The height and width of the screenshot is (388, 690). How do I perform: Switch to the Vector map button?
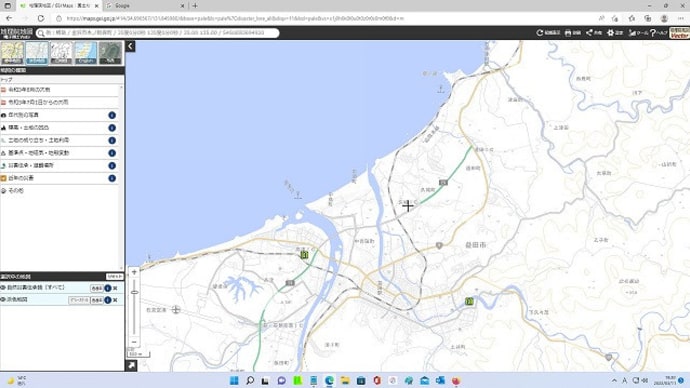679,33
